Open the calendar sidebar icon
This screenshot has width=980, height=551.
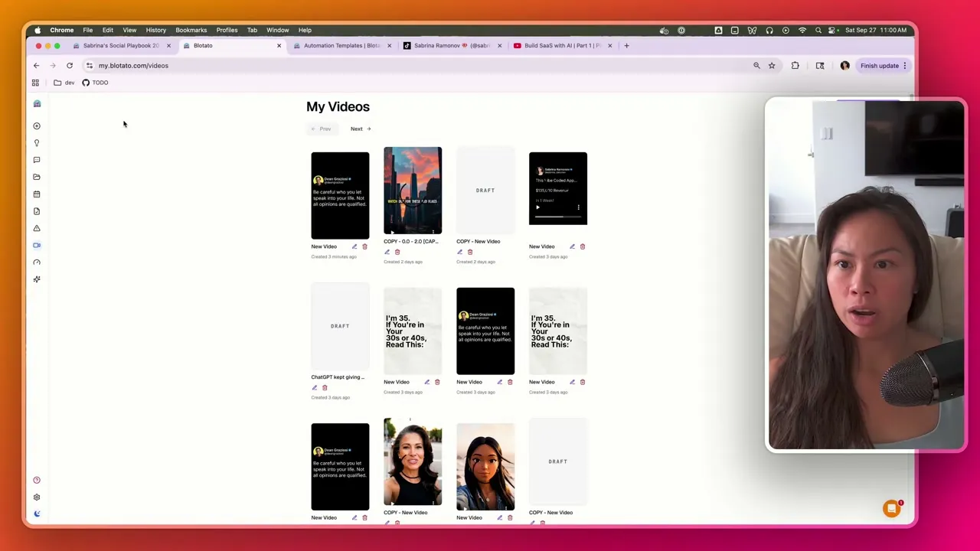point(37,194)
